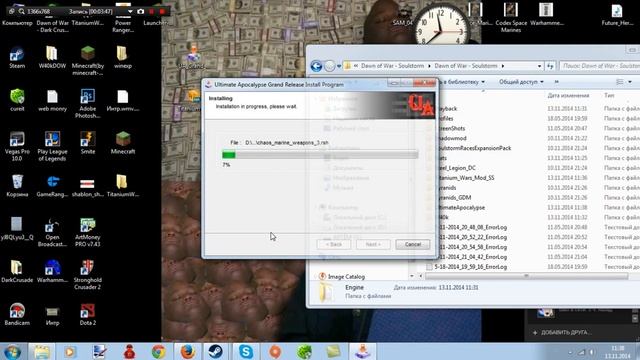
Task: Click the desktop analog clock gadget
Action: [x=442, y=25]
